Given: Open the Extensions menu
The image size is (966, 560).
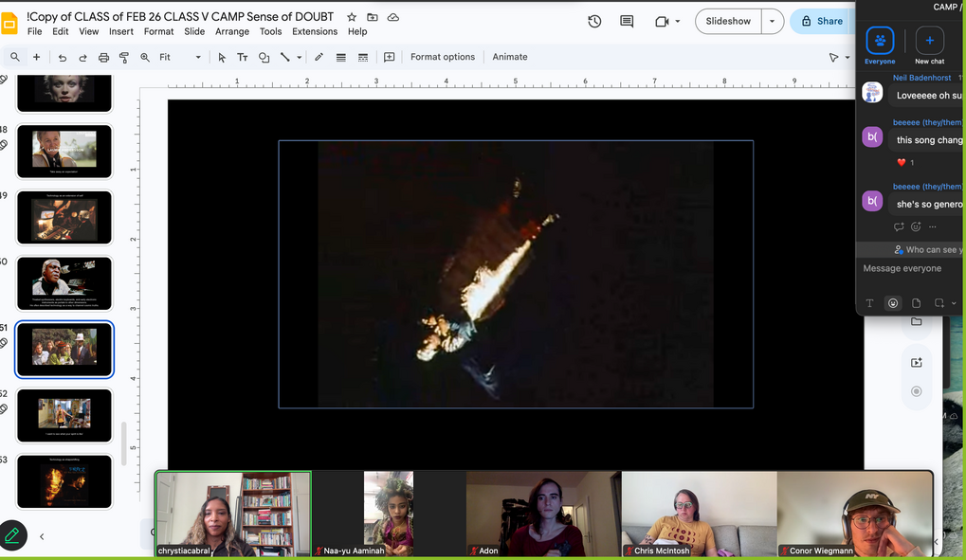Looking at the screenshot, I should pos(315,31).
